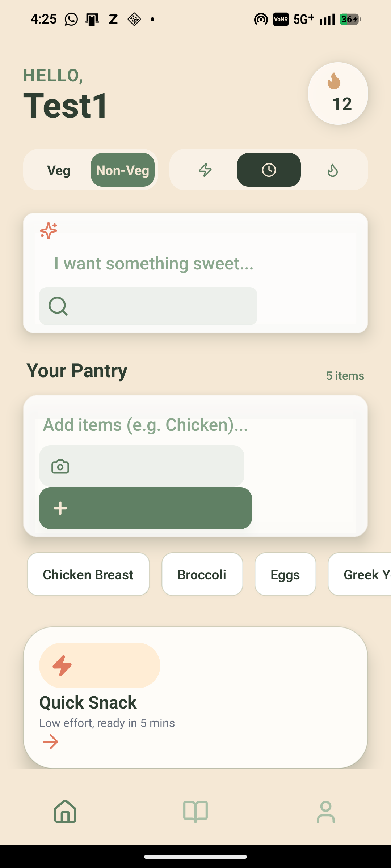391x868 pixels.
Task: Tap the magnifier search button
Action: click(x=148, y=306)
